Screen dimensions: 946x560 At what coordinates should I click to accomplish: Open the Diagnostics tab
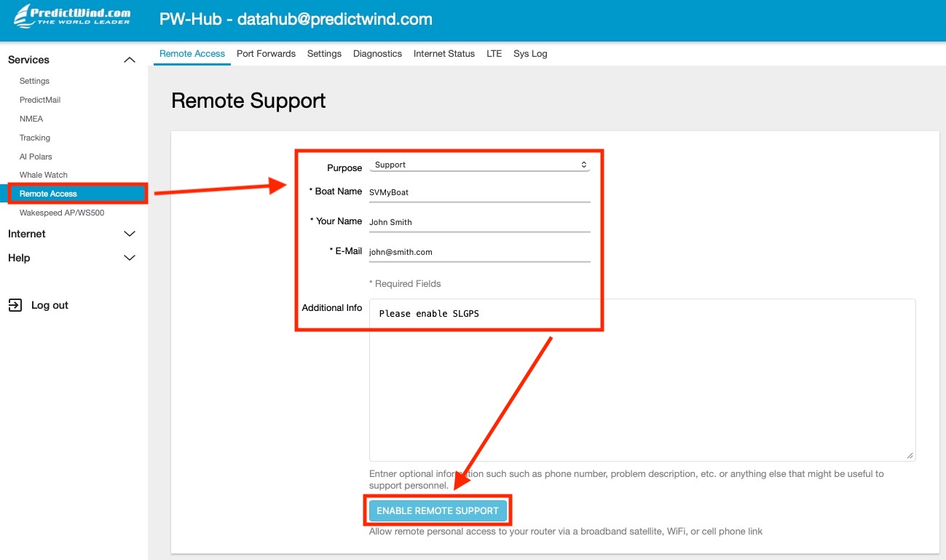click(x=377, y=53)
